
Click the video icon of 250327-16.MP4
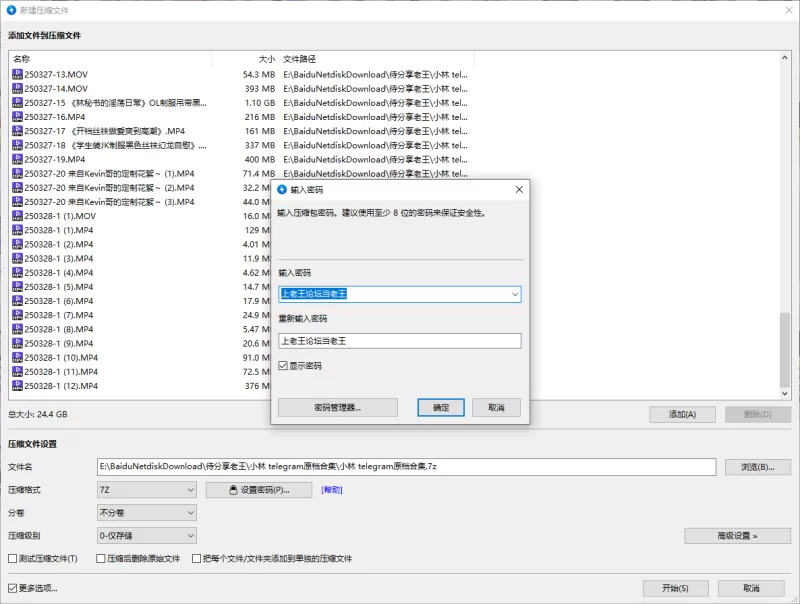[17, 117]
